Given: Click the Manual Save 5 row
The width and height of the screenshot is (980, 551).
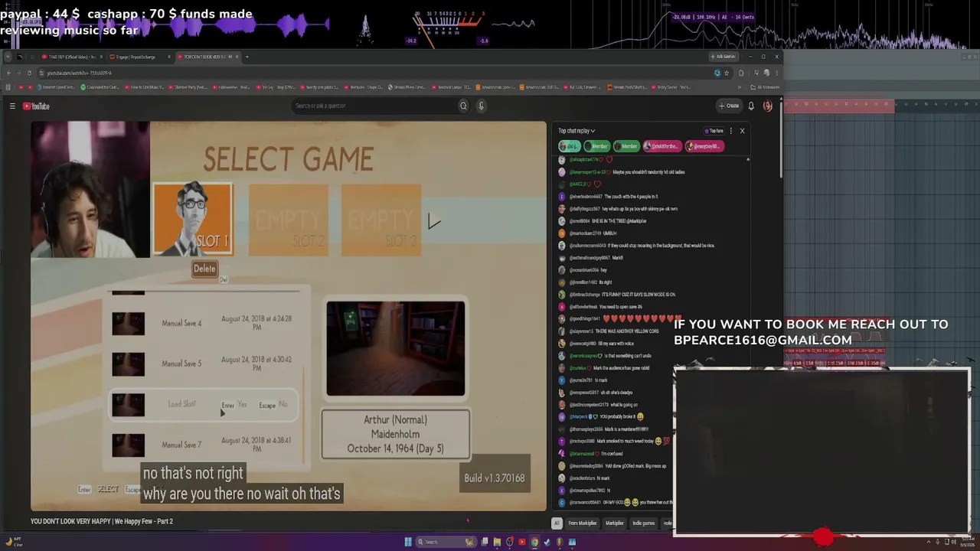Looking at the screenshot, I should pyautogui.click(x=205, y=364).
